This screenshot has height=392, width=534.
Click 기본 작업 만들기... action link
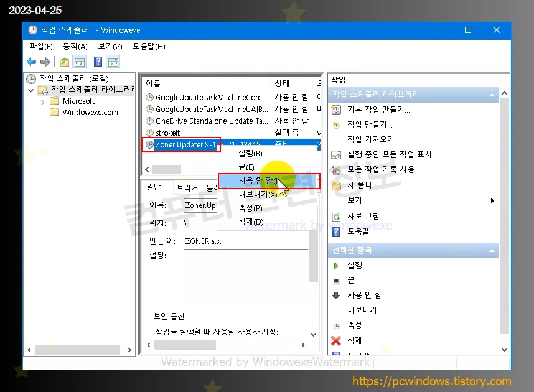(378, 110)
